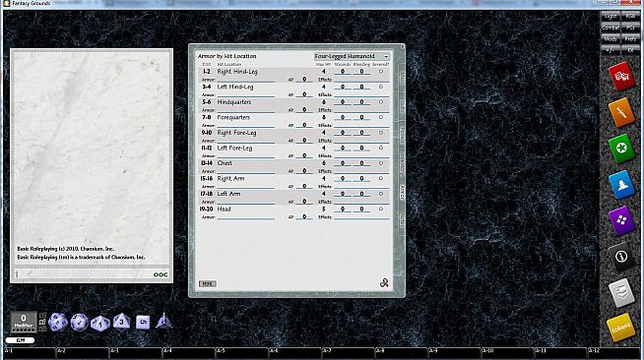The width and height of the screenshot is (644, 360).
Task: Toggle Severed for Chest
Action: tap(381, 162)
